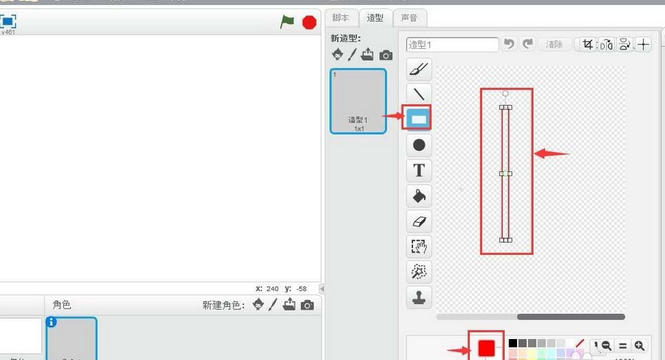Switch to the 声音 sounds tab

click(409, 18)
